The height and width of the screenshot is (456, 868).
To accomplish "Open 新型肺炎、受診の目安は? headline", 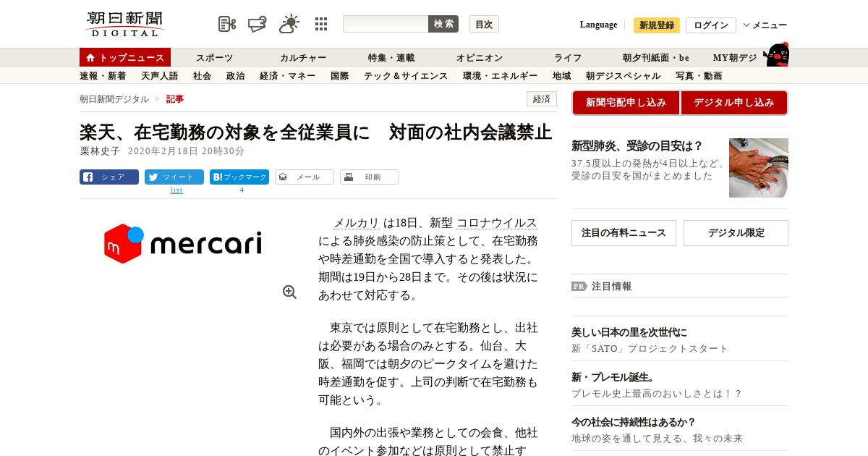I will (637, 146).
